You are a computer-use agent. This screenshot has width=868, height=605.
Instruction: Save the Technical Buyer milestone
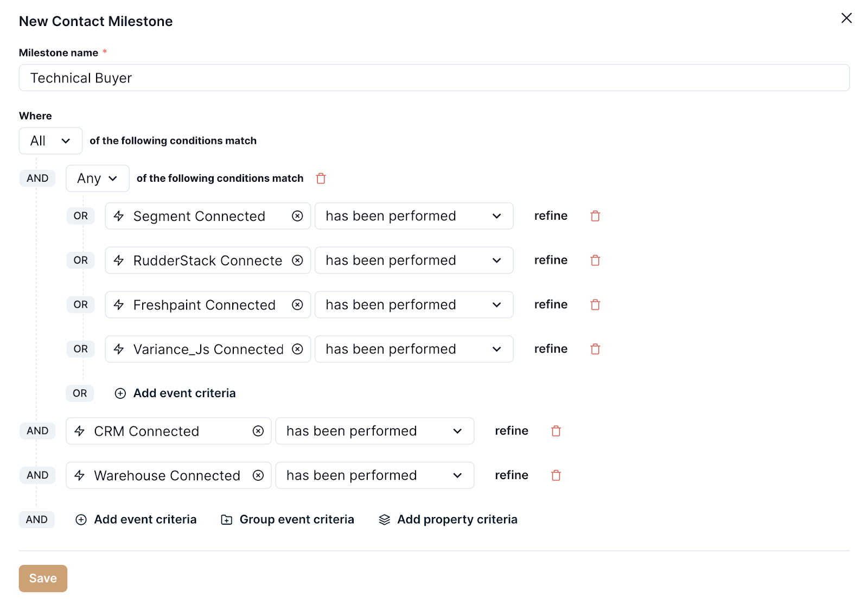coord(43,578)
